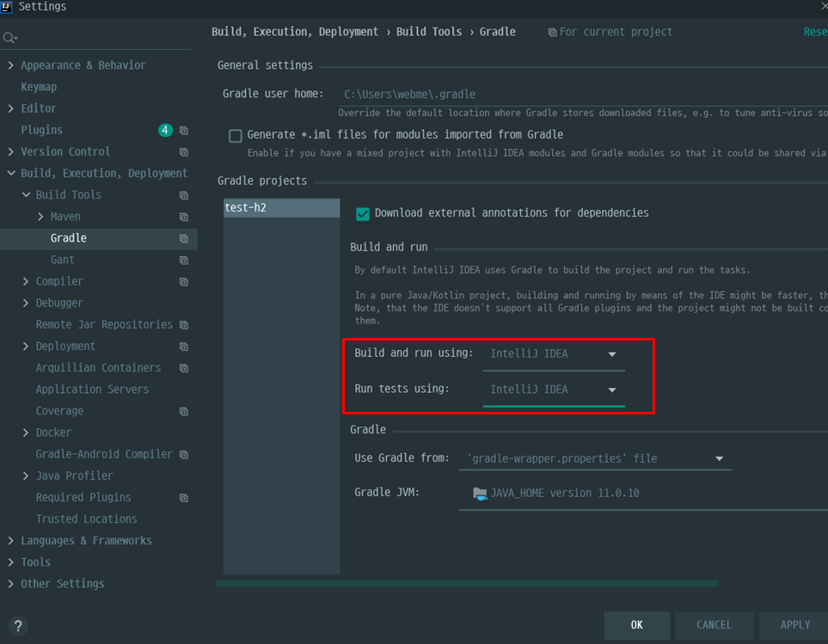Click the horizontal scrollbar of settings panel
828x644 pixels.
pos(467,583)
